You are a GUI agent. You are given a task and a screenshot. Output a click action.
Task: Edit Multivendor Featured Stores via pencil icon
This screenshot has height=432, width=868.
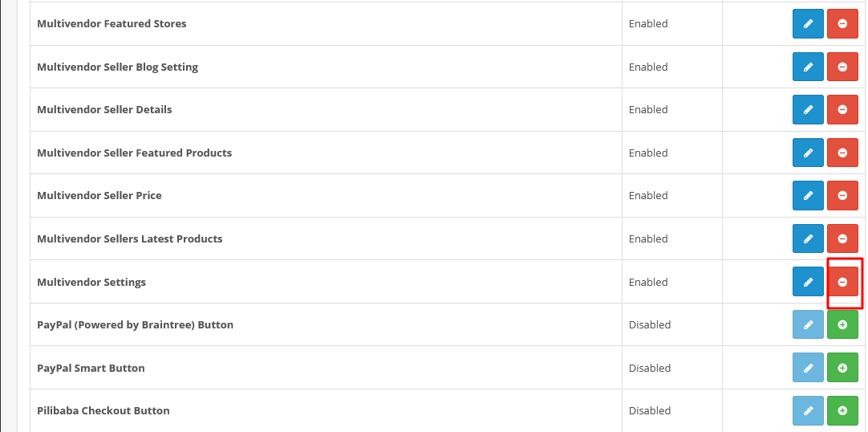pos(808,24)
